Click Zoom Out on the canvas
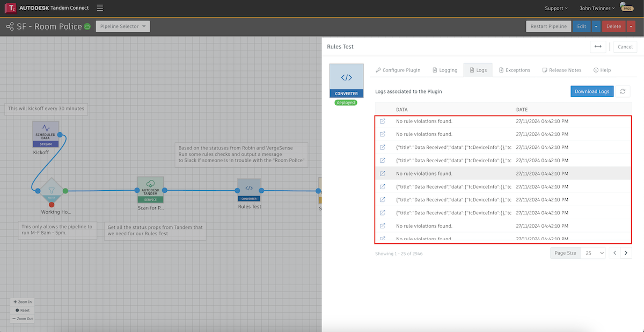The image size is (644, 332). 23,319
